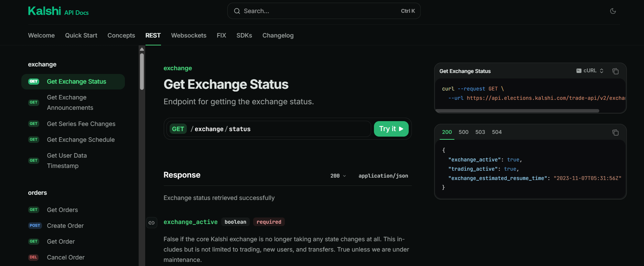Click the sidebar vertical scrollbar thumb
This screenshot has height=266, width=644.
(x=142, y=71)
